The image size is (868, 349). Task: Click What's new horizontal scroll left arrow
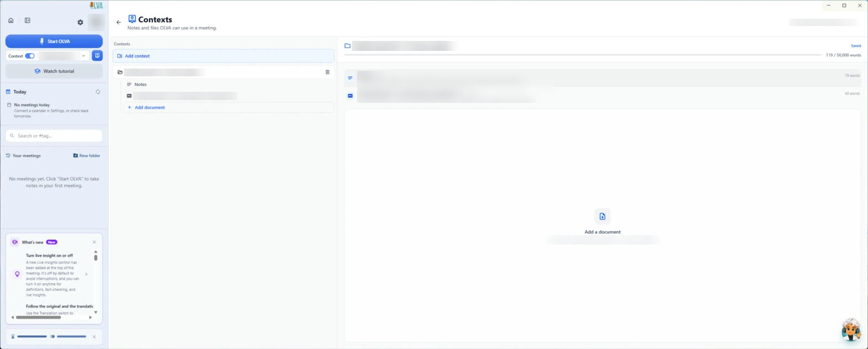click(13, 317)
